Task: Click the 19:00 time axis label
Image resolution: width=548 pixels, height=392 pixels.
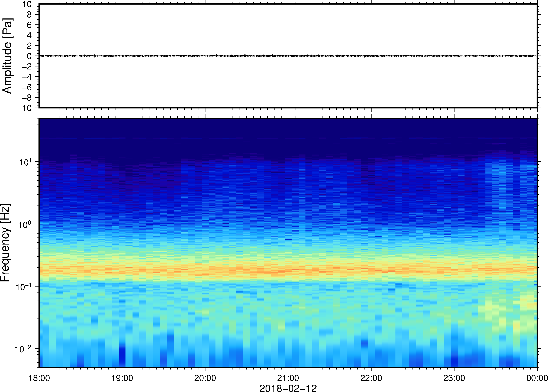Action: [122, 378]
